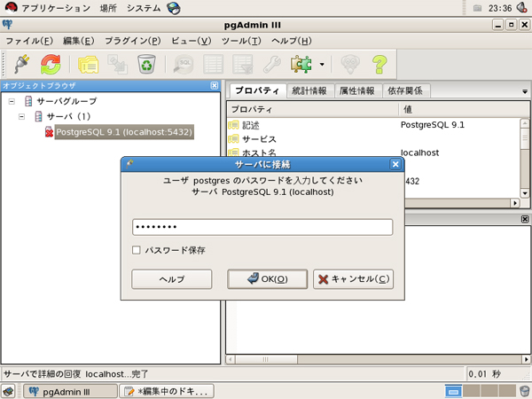Switch to the 依存関係 tab

405,90
